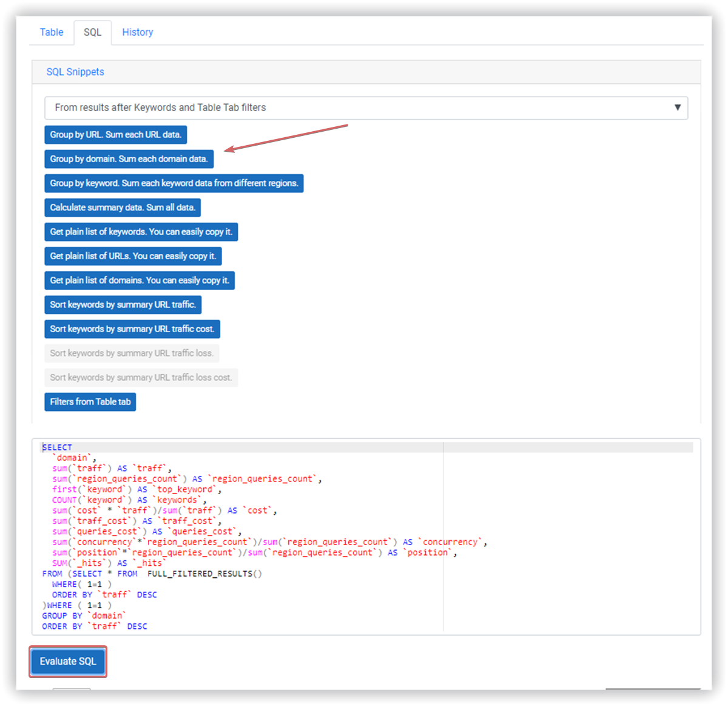The width and height of the screenshot is (728, 706).
Task: Insert Get plain list of URLs snippet
Action: click(133, 256)
